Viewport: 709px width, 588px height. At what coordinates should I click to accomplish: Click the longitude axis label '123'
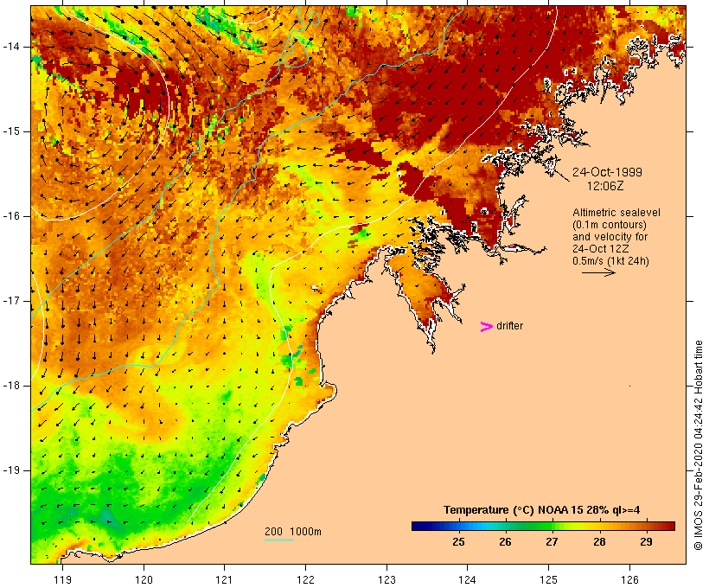point(386,579)
